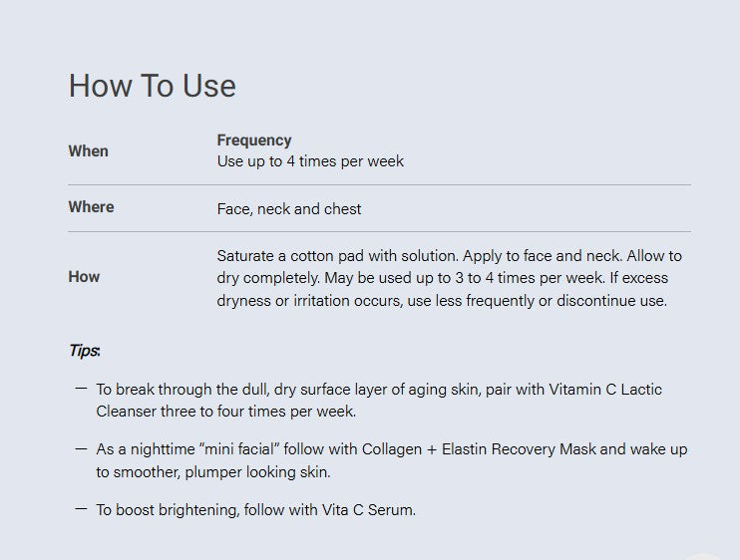Click the dash before 'To break through'

[x=81, y=389]
